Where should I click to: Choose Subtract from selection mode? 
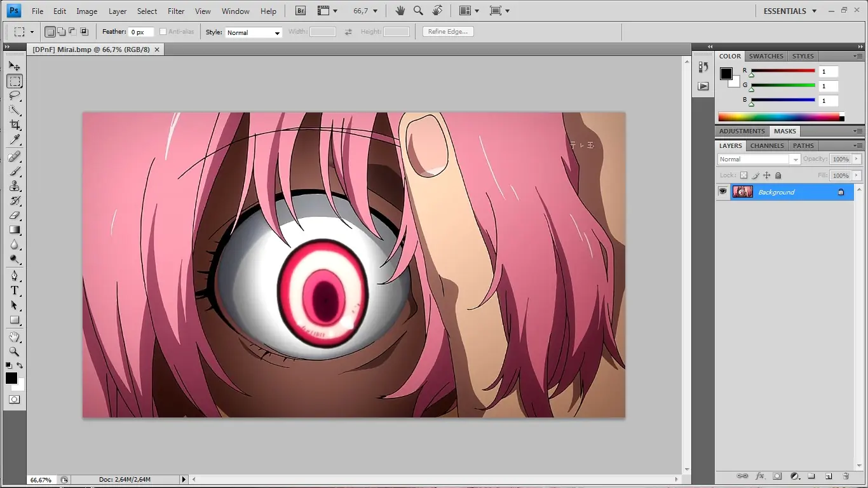tap(72, 32)
